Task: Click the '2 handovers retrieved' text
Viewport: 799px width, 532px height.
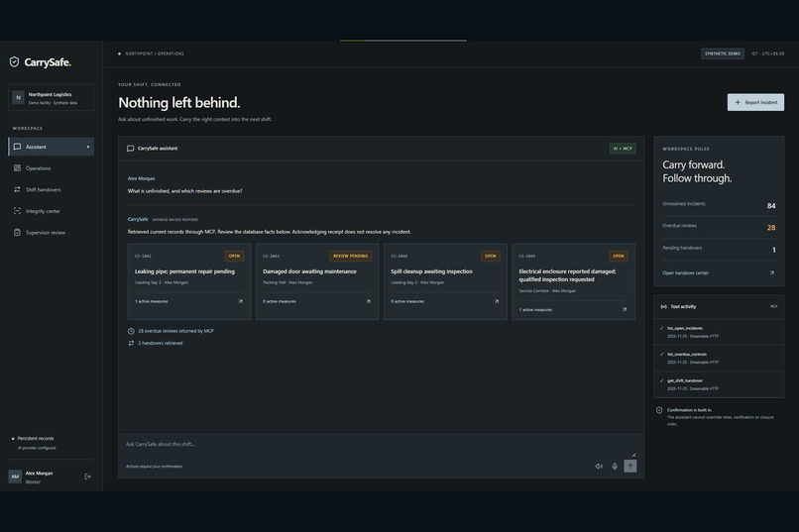Action: click(x=160, y=343)
